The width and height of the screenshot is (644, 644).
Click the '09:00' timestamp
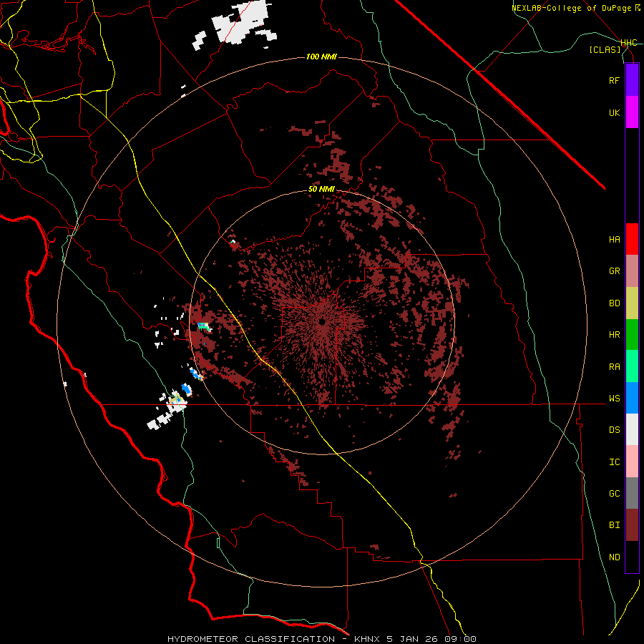(460, 639)
